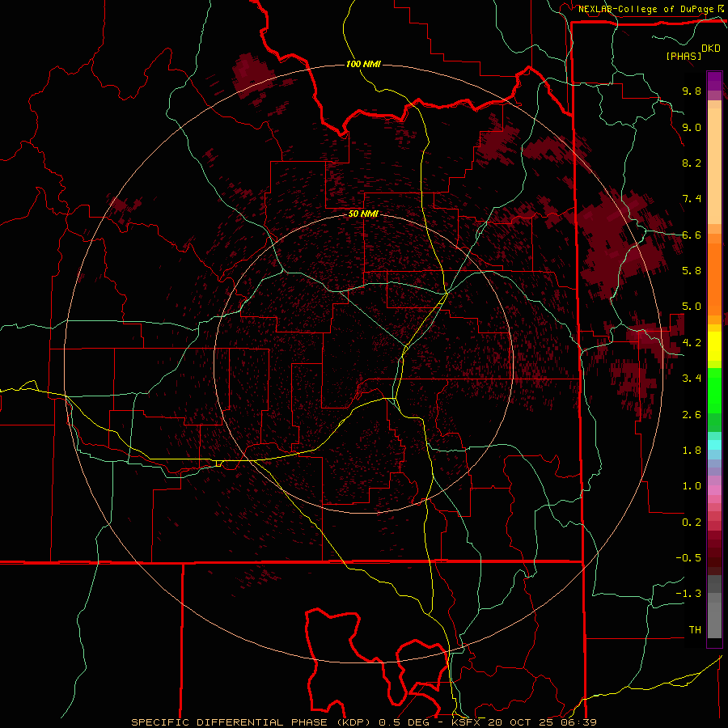The image size is (728, 728).
Task: Click the 3.4 scale value
Action: point(692,379)
